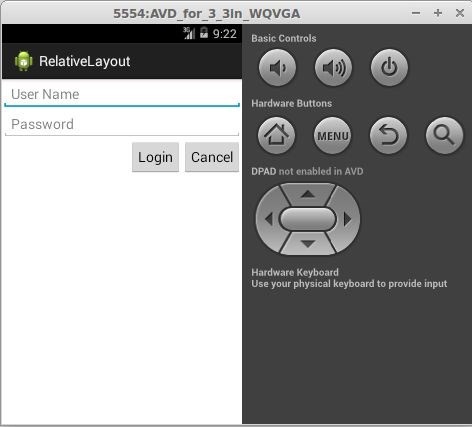Click the Android app icon in action bar
Image resolution: width=472 pixels, height=427 pixels.
click(23, 61)
